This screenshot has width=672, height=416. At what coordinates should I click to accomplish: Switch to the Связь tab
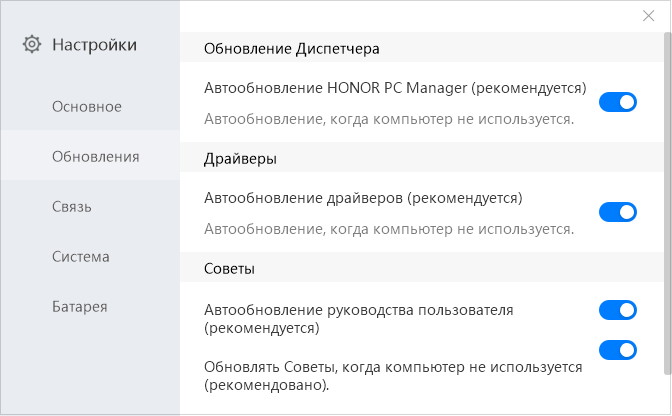[x=72, y=206]
